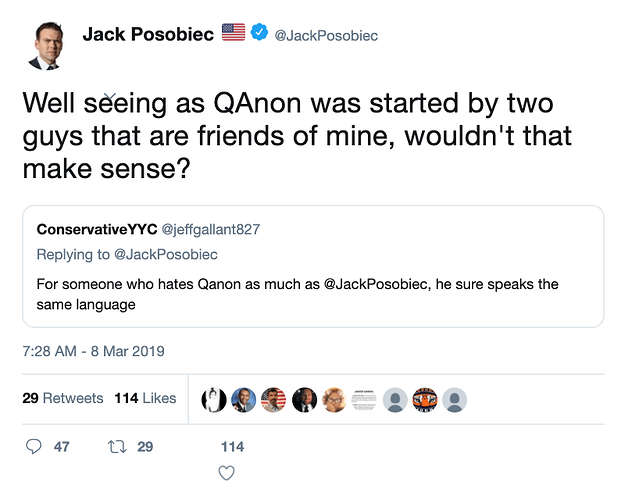Image resolution: width=639 pixels, height=500 pixels.
Task: Click the @JackPosobiec handle beside the verified badge
Action: (326, 35)
